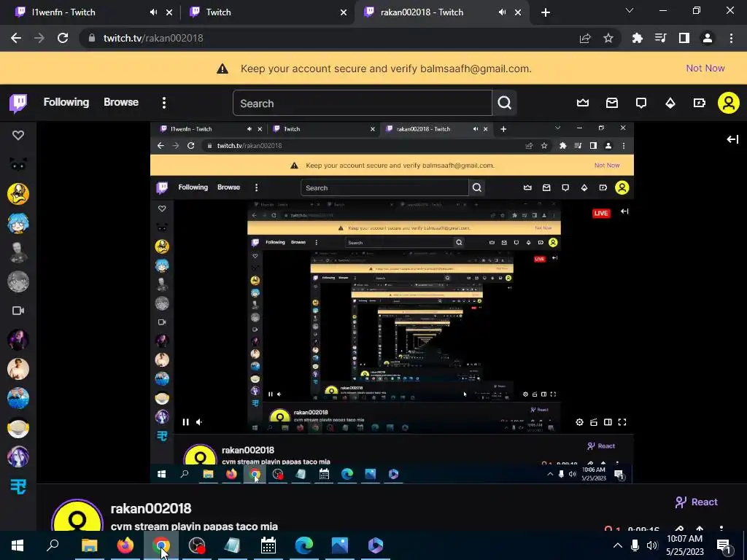
Task: Click the address bar URL
Action: (153, 38)
